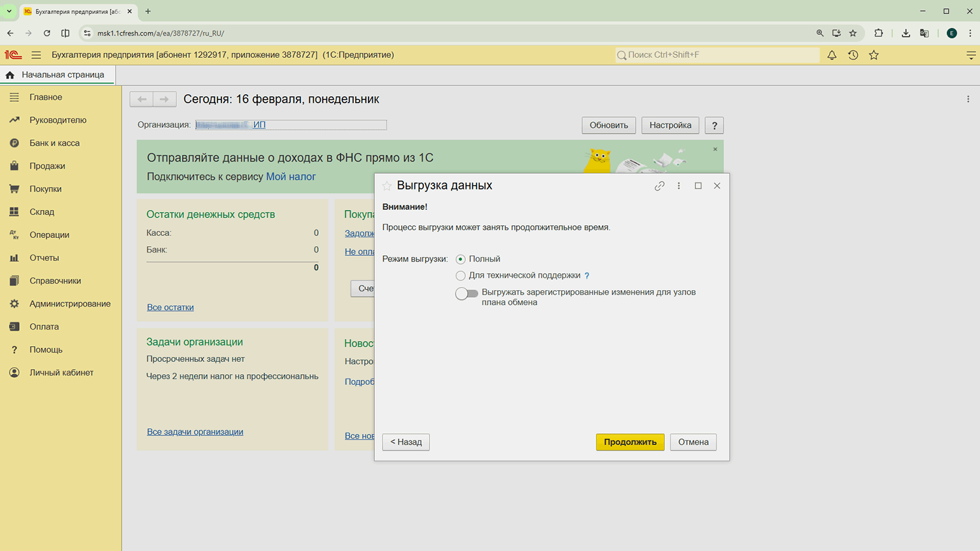Open the export dialog three-dot menu
Screen dimensions: 980x551
coord(678,186)
